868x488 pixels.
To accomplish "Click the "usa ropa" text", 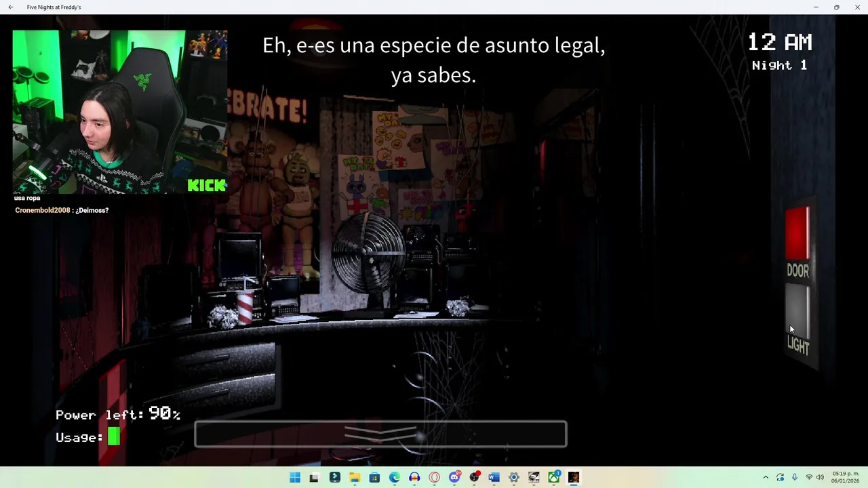I will coord(27,198).
